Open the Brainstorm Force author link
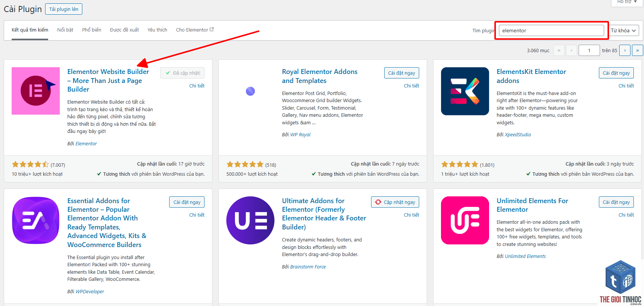This screenshot has height=306, width=644. tap(308, 267)
